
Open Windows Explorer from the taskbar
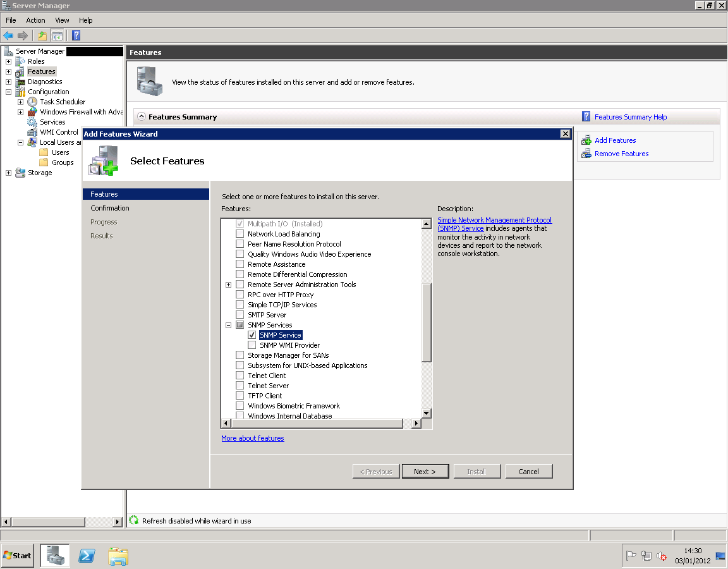tap(118, 556)
